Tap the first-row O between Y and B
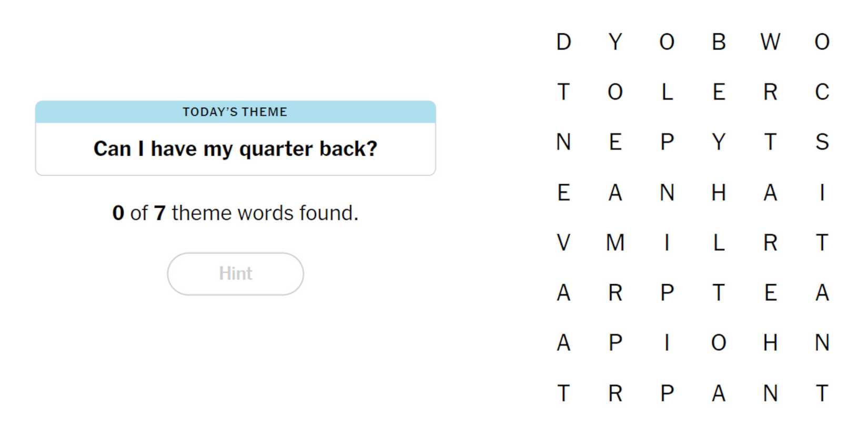This screenshot has width=868, height=434. click(x=667, y=42)
